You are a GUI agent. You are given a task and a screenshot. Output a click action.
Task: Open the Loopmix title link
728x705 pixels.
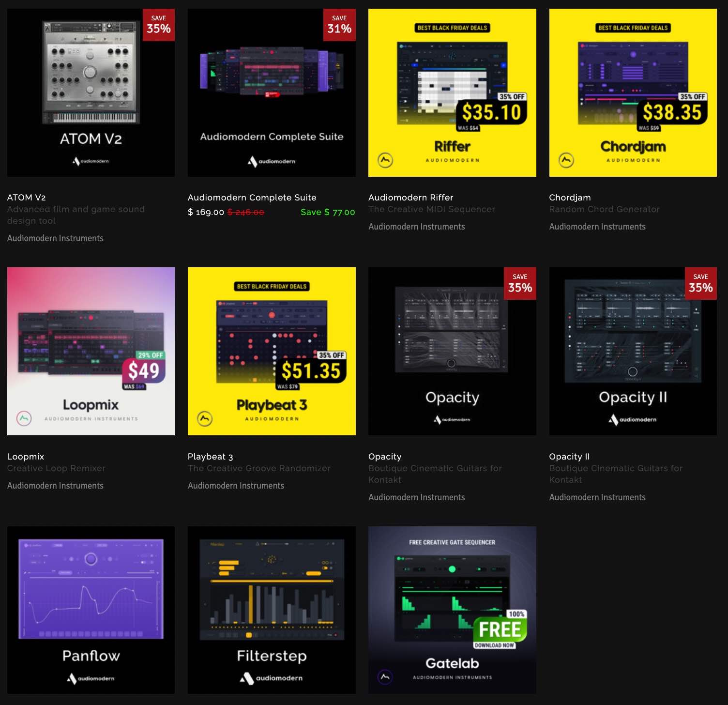[x=26, y=457]
